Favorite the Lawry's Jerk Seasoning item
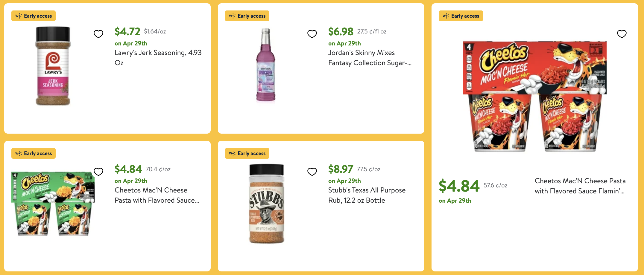 pyautogui.click(x=98, y=34)
